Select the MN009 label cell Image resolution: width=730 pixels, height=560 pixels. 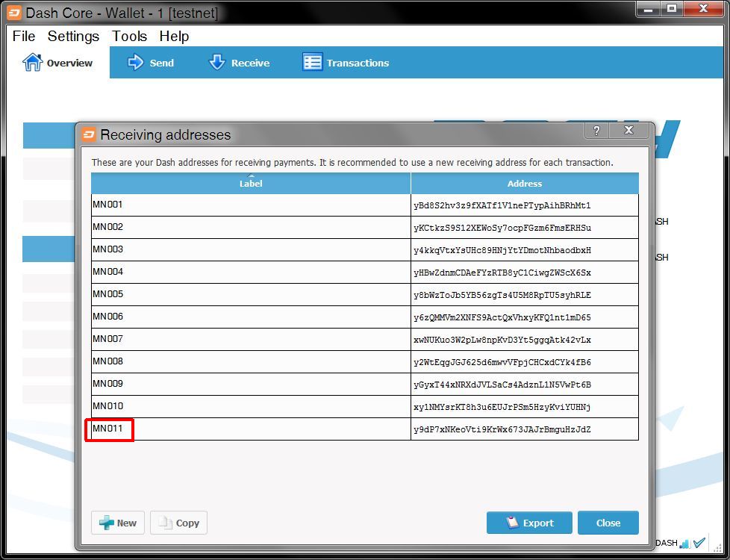click(251, 384)
